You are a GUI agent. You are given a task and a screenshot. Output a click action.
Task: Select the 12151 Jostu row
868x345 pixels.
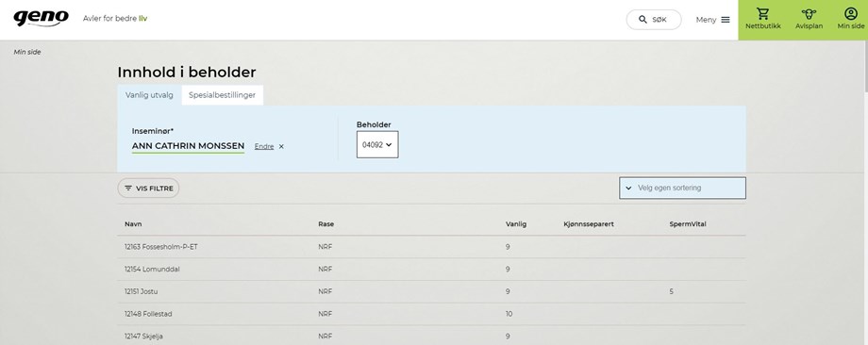tap(431, 291)
